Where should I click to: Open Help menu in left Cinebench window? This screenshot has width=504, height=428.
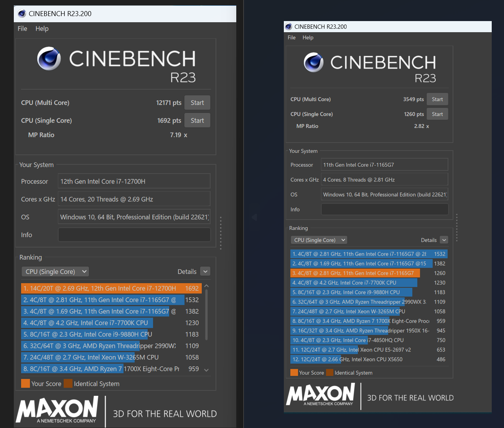click(x=42, y=28)
